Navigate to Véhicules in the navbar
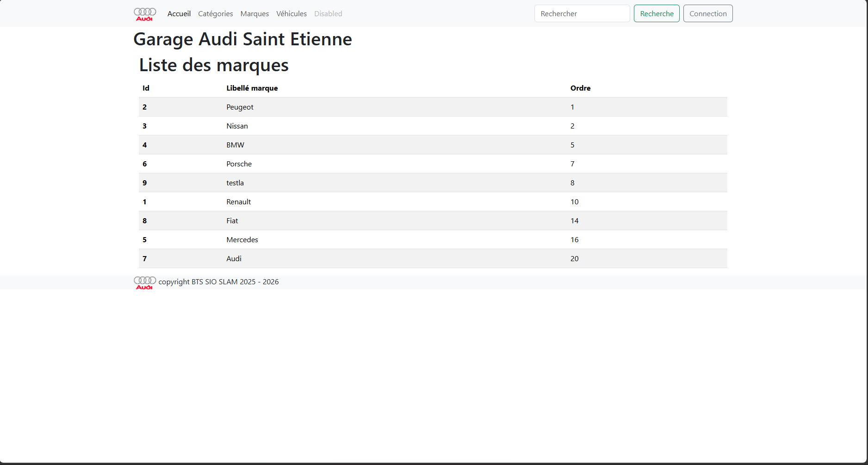This screenshot has width=868, height=465. (291, 14)
